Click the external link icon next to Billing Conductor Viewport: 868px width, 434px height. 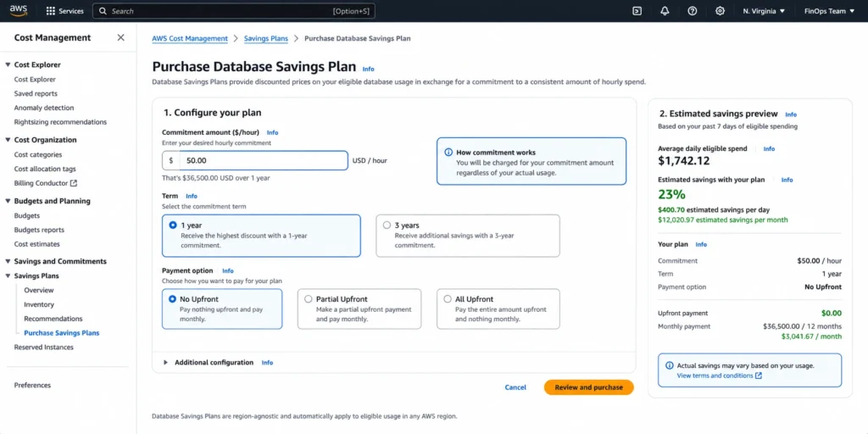tap(74, 183)
